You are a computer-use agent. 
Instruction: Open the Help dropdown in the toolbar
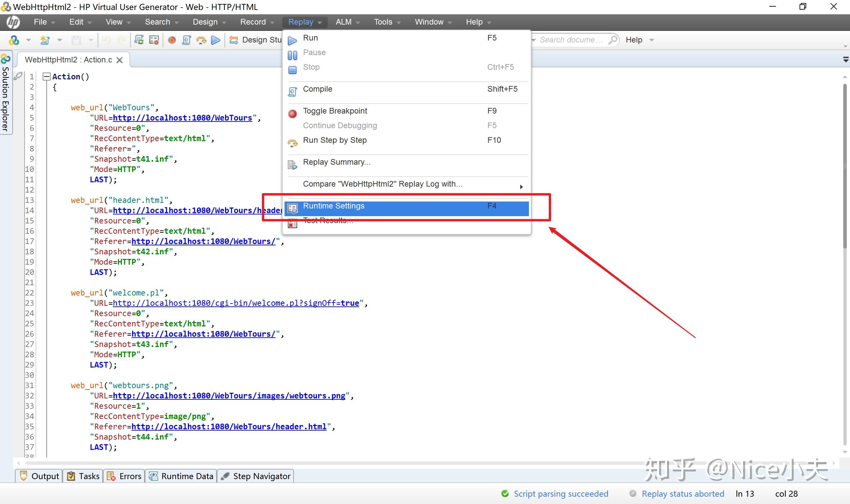(x=651, y=40)
